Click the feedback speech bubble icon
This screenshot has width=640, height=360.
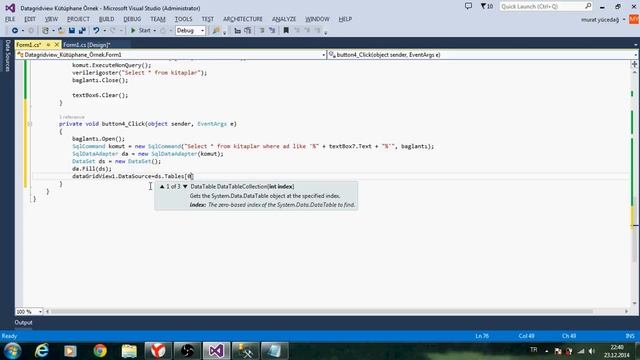(468, 7)
